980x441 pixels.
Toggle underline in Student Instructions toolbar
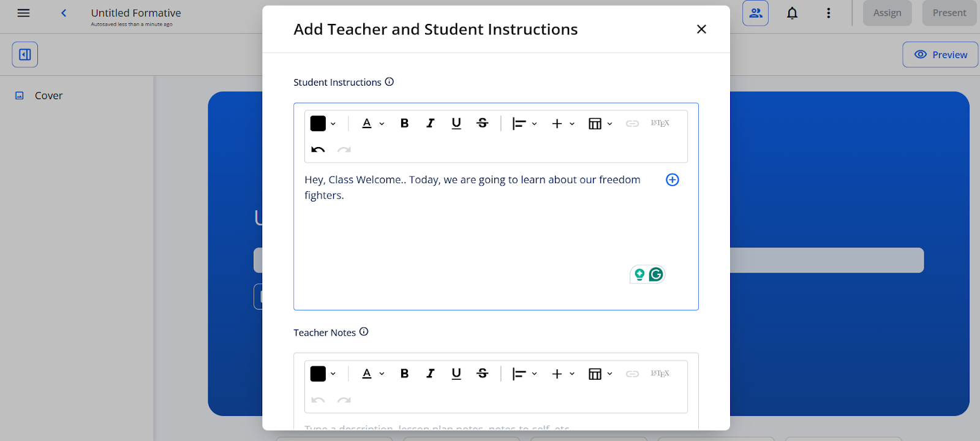[456, 124]
